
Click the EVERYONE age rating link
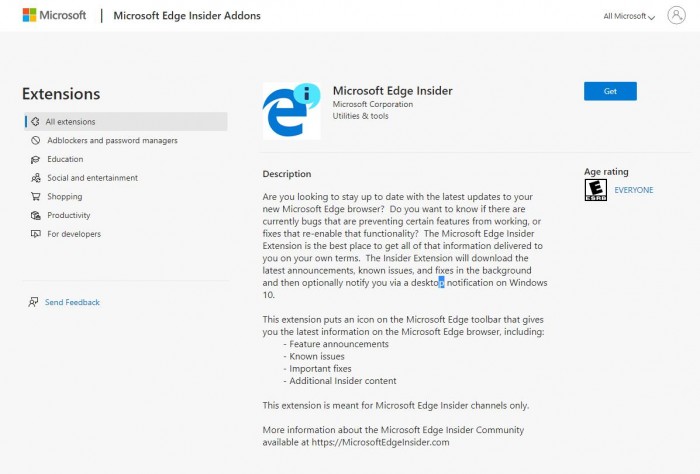(633, 190)
